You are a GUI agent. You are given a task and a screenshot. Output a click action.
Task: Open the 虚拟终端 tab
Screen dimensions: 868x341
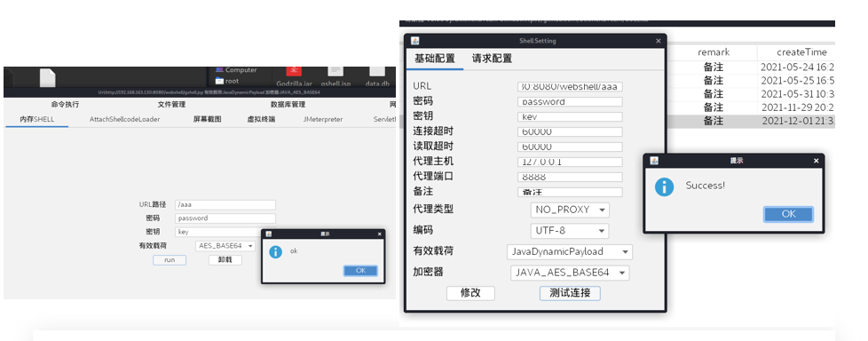coord(261,119)
